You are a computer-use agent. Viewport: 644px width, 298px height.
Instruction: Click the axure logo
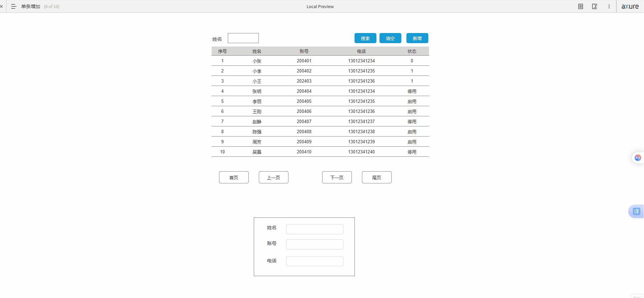[630, 6]
